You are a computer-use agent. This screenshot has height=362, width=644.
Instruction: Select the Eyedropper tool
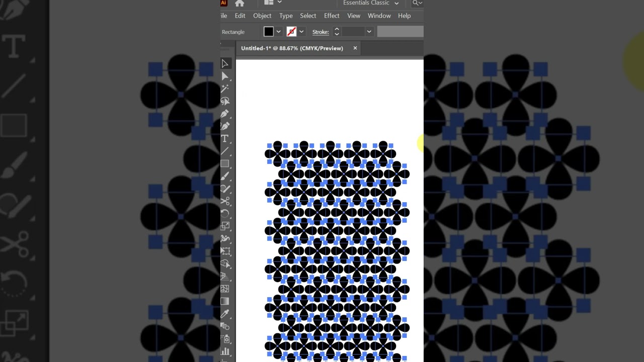[x=225, y=314]
